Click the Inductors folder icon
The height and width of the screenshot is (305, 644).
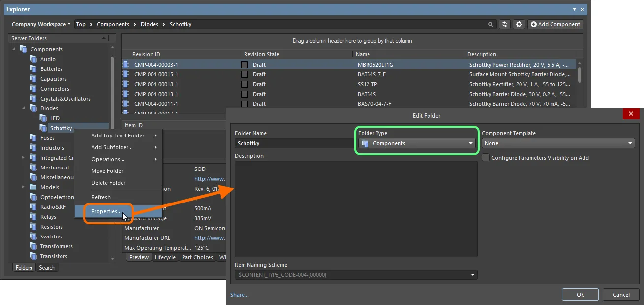[33, 147]
